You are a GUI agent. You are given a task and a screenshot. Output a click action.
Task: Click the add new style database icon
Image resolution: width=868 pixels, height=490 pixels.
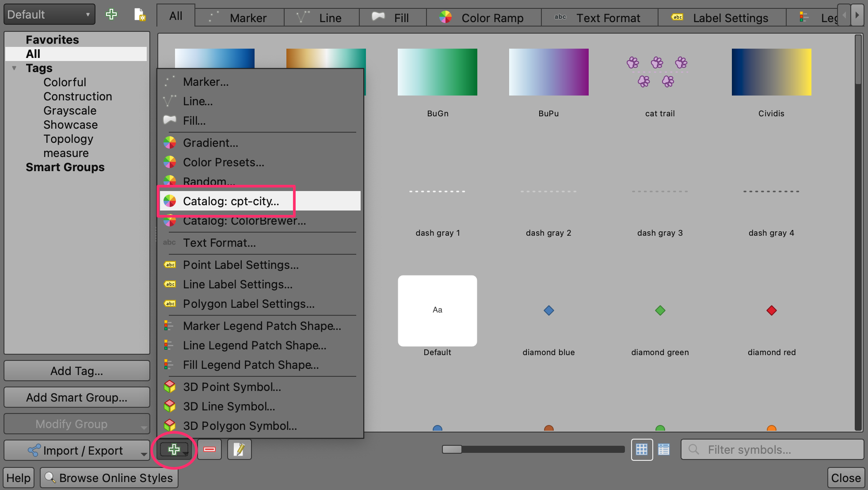[139, 15]
